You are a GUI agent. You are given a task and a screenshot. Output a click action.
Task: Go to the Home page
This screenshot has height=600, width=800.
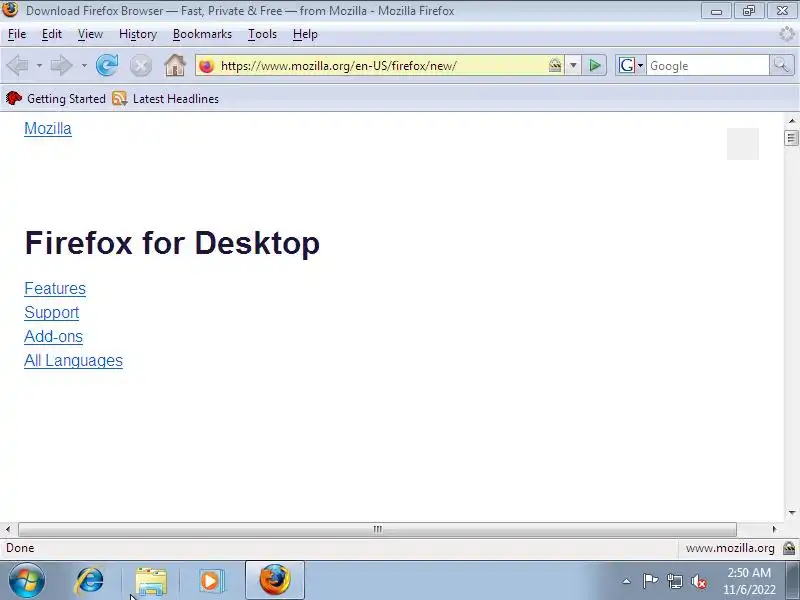(x=175, y=65)
